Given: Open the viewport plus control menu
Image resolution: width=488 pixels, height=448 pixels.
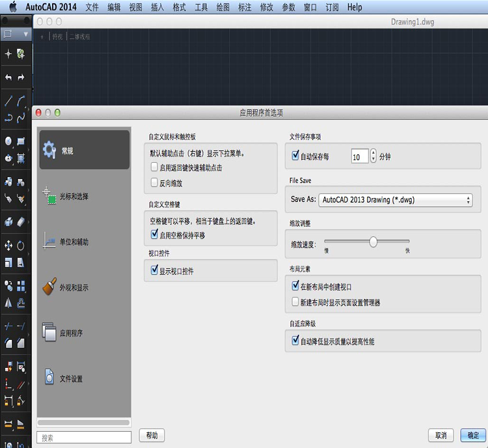Looking at the screenshot, I should coord(42,37).
